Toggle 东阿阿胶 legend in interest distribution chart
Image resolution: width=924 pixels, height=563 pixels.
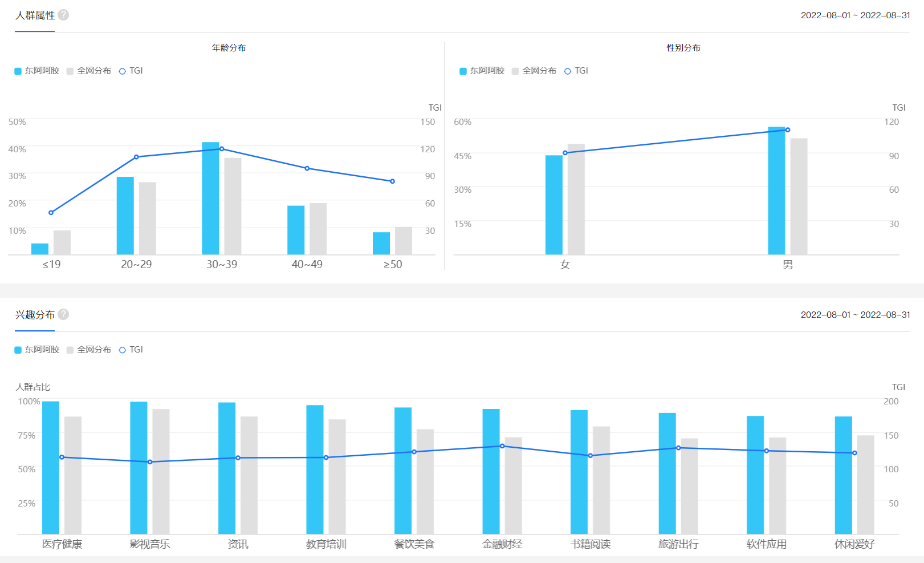(37, 350)
